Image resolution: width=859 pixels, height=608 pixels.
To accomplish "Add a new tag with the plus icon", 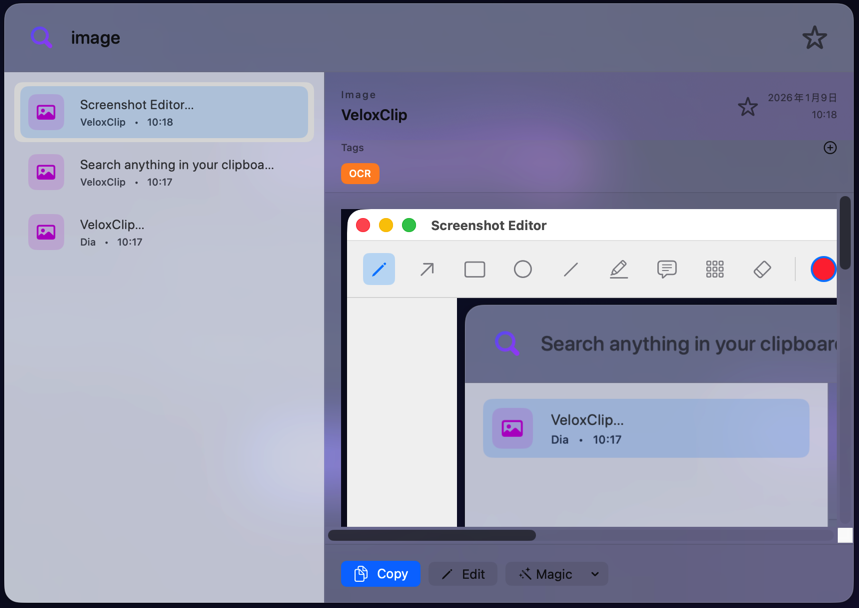I will [x=829, y=148].
